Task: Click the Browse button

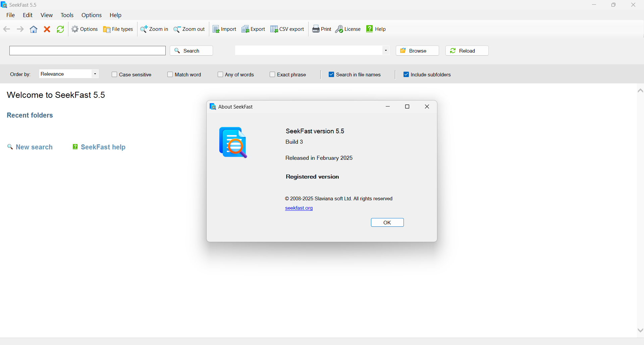Action: (417, 51)
